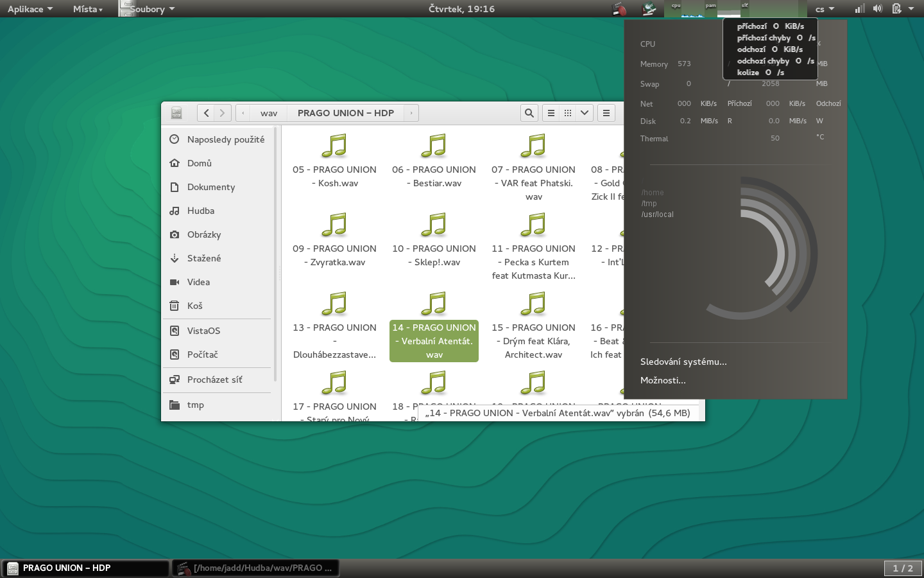
Task: Select the file "06 - PRAGO UNION - Bestiar.wav"
Action: point(434,161)
